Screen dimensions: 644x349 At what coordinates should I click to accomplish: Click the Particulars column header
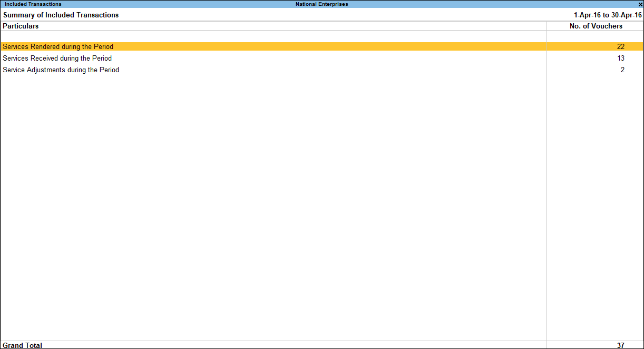coord(21,26)
